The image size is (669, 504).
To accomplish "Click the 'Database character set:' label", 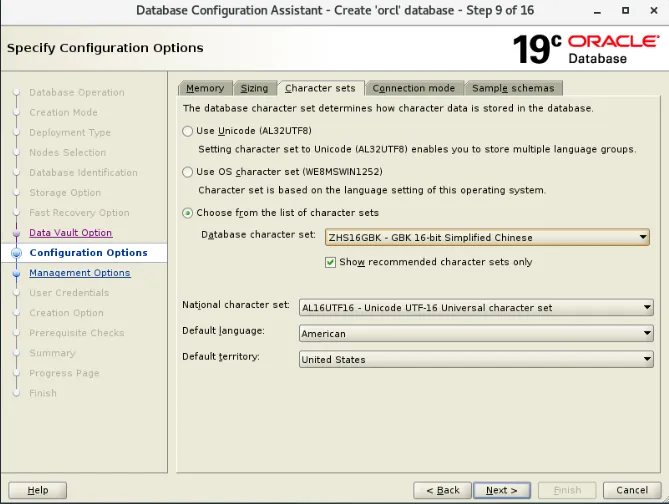I will (258, 235).
